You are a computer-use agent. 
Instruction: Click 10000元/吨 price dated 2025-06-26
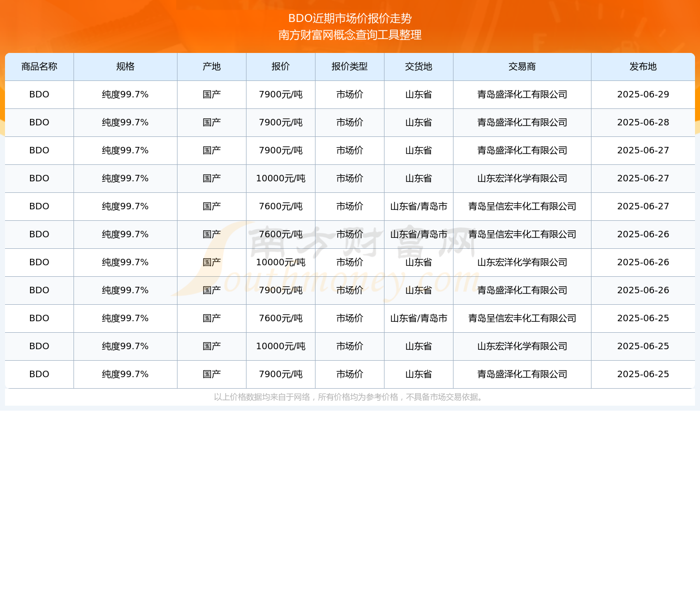pos(281,262)
